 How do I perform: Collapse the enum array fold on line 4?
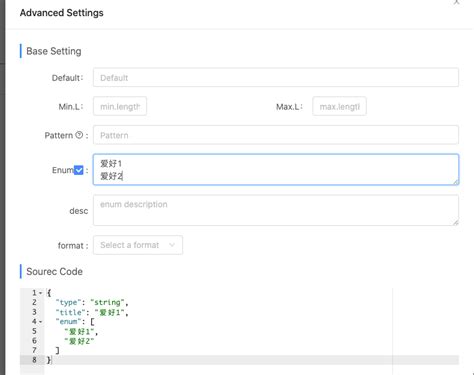(40, 322)
